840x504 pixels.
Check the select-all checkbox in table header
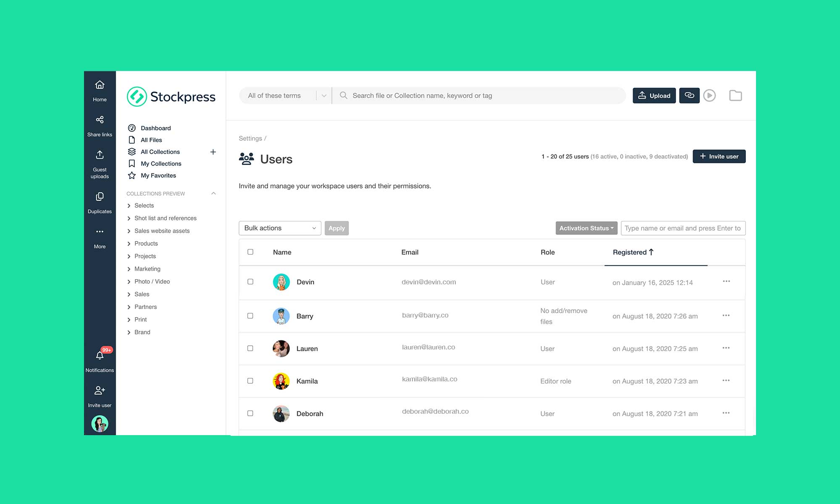pos(250,252)
